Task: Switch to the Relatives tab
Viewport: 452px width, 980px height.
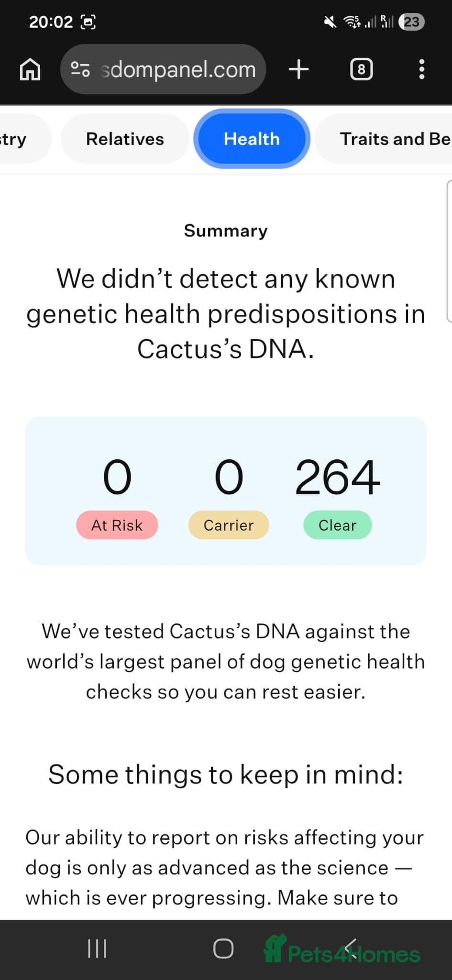Action: pos(125,139)
